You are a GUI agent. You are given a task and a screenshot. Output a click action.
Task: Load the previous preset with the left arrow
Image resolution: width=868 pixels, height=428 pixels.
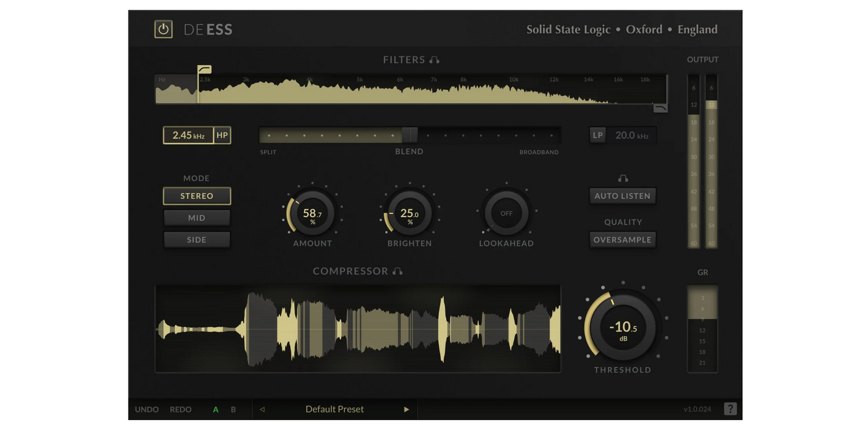pos(262,410)
